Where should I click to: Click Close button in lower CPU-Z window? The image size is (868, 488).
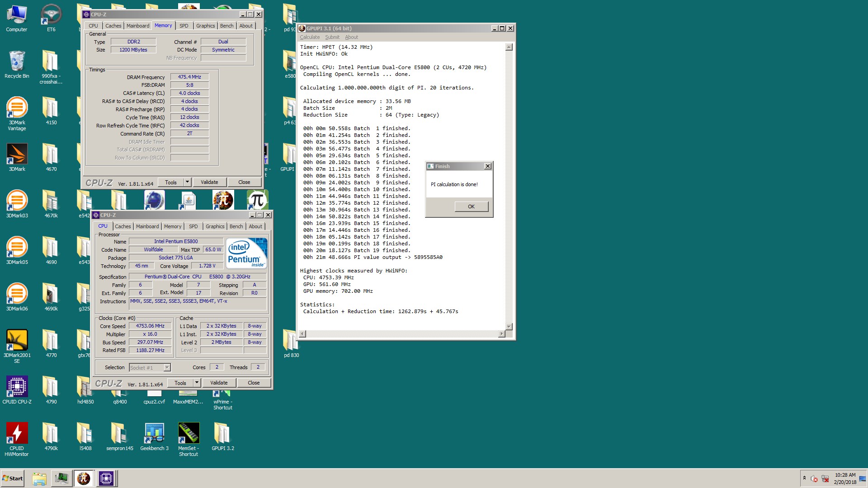click(254, 383)
